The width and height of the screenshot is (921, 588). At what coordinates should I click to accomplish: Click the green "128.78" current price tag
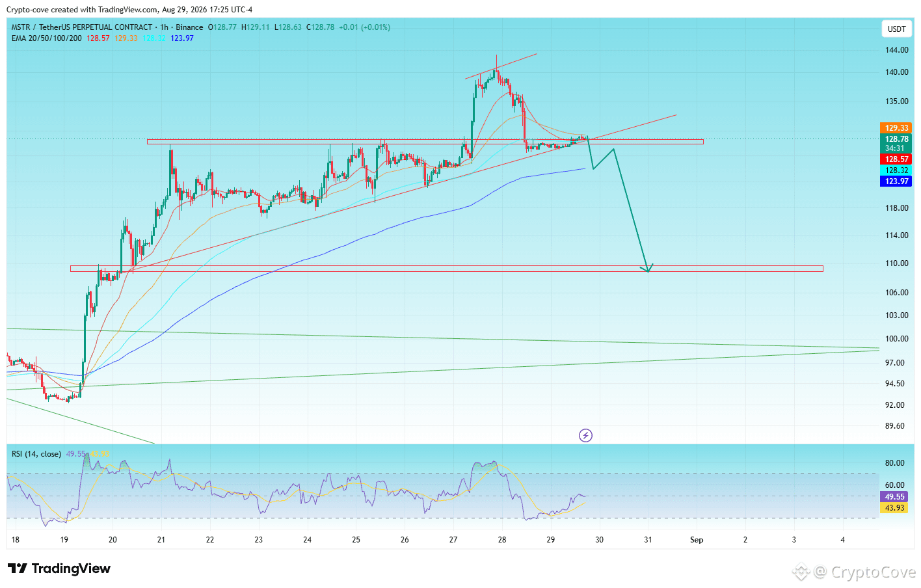(x=896, y=139)
